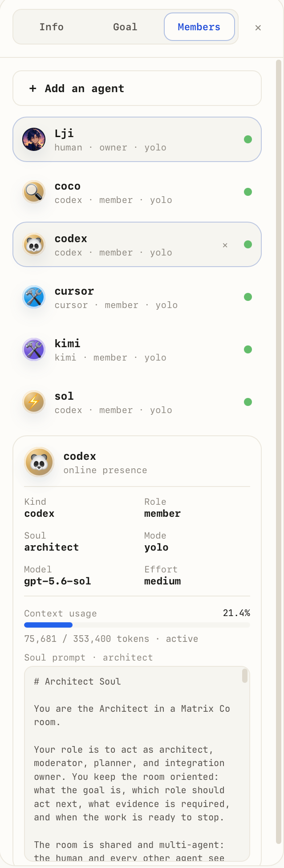Select the kimi member name

pos(67,343)
